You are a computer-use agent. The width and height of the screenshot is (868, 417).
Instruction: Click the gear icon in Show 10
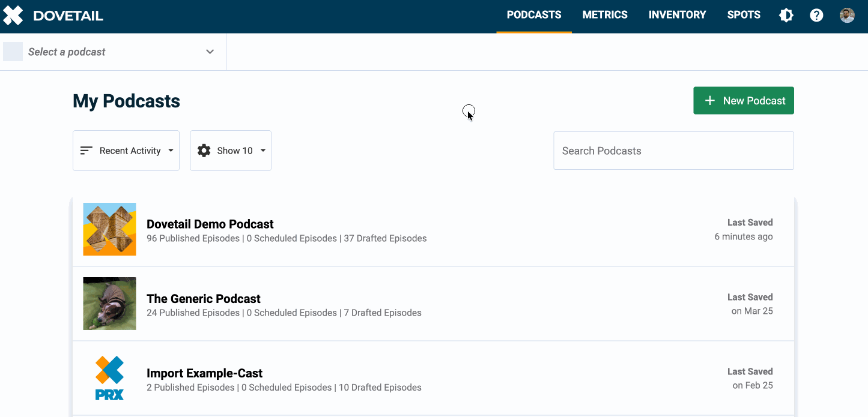pos(204,151)
